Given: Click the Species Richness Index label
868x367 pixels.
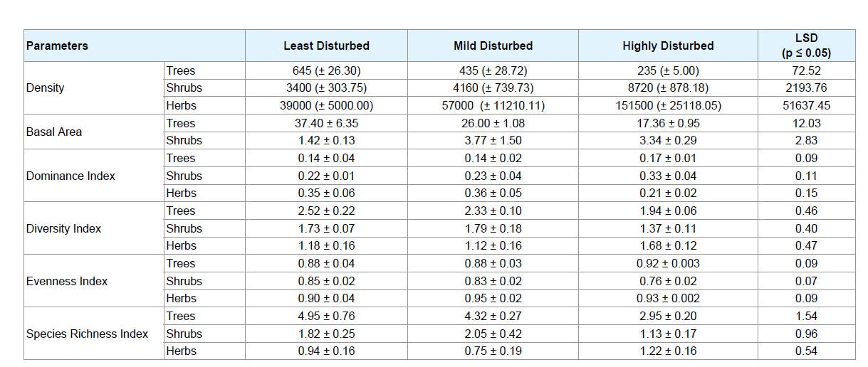Looking at the screenshot, I should [87, 334].
